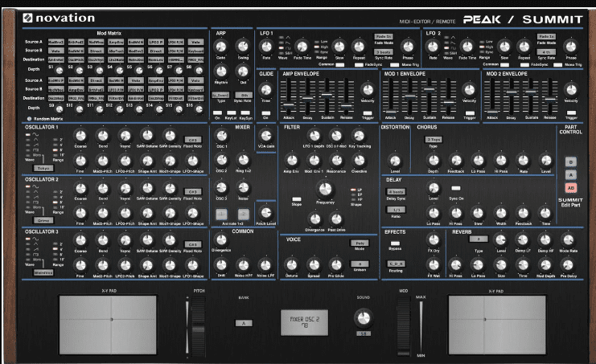Viewport: 596px width, 364px height.
Task: Toggle the Glide On switch
Action: (266, 113)
